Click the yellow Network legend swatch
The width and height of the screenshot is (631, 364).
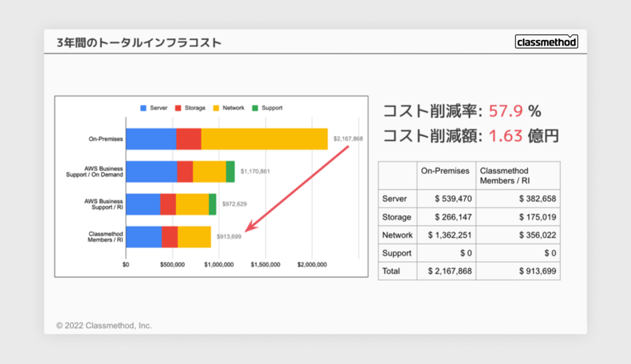click(x=216, y=108)
